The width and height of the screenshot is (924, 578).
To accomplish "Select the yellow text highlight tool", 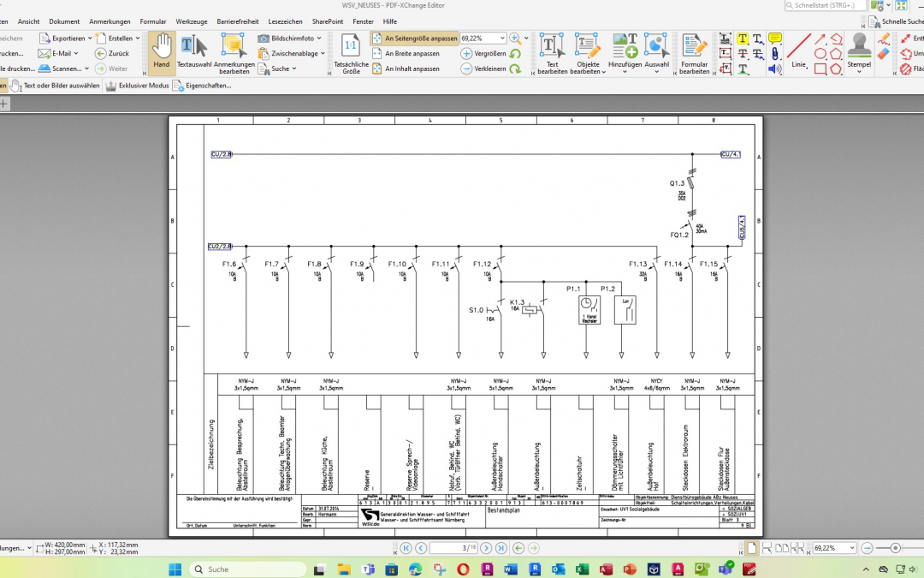I will [x=742, y=39].
